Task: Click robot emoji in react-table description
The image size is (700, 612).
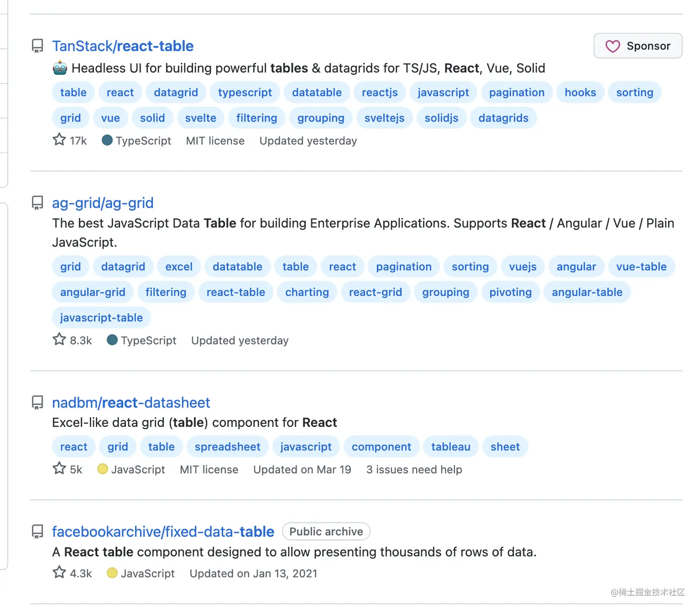Action: tap(60, 68)
